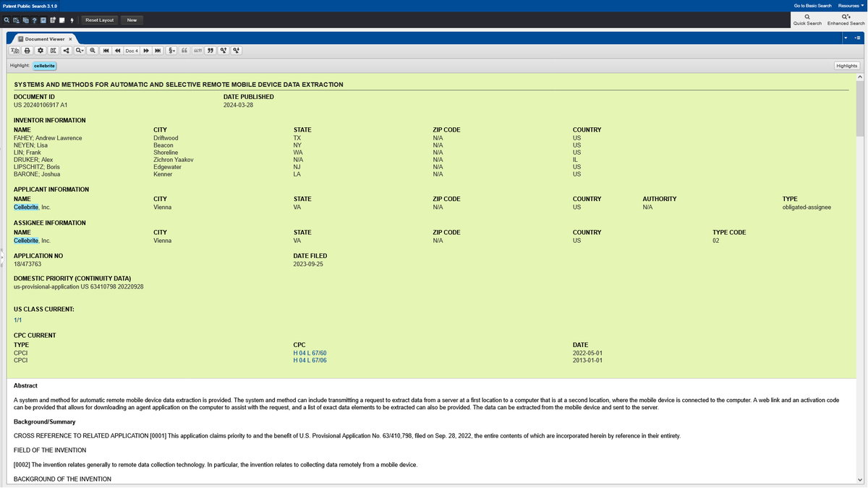Close the Document Viewer tab
868x488 pixels.
70,39
